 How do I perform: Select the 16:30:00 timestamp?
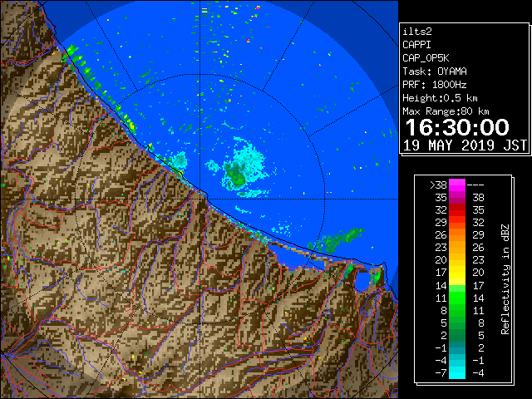(x=457, y=127)
